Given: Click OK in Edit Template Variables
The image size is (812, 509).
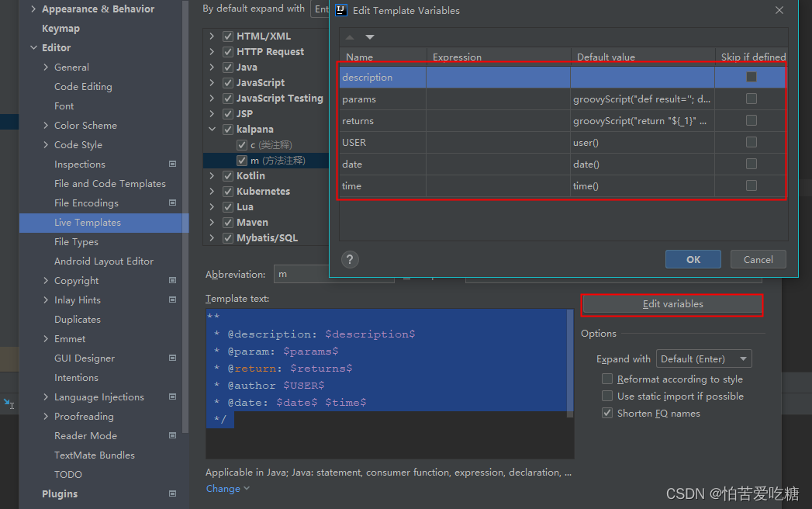Looking at the screenshot, I should 693,260.
